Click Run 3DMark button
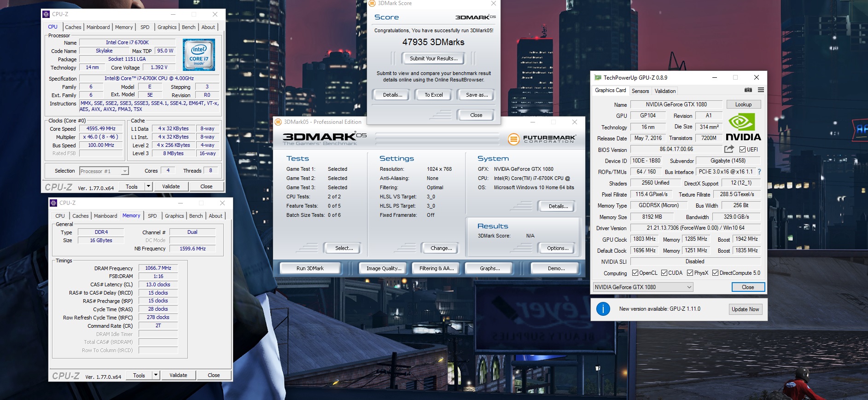This screenshot has height=400, width=868. (310, 268)
